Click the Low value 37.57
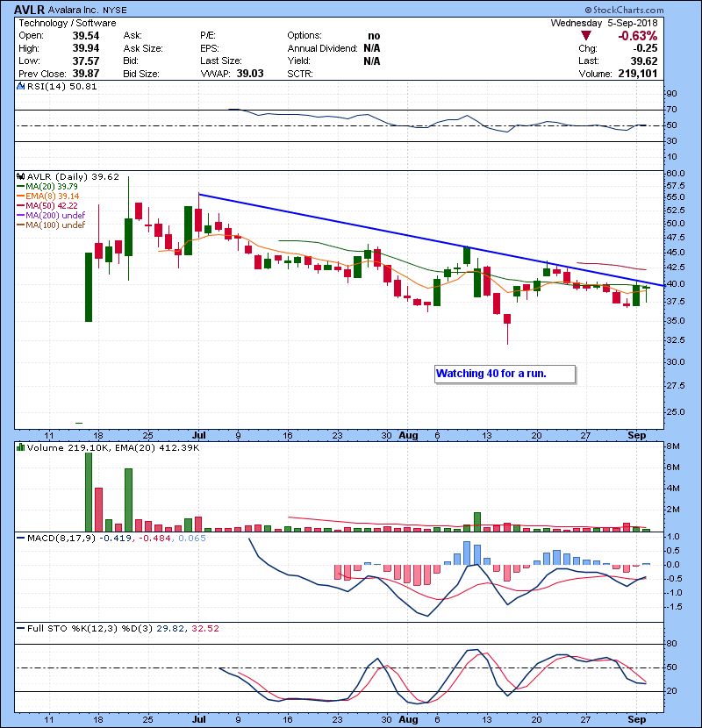 click(x=86, y=61)
